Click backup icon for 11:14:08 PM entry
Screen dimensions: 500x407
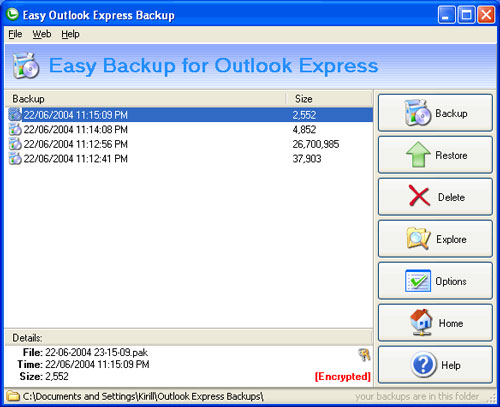[15, 129]
